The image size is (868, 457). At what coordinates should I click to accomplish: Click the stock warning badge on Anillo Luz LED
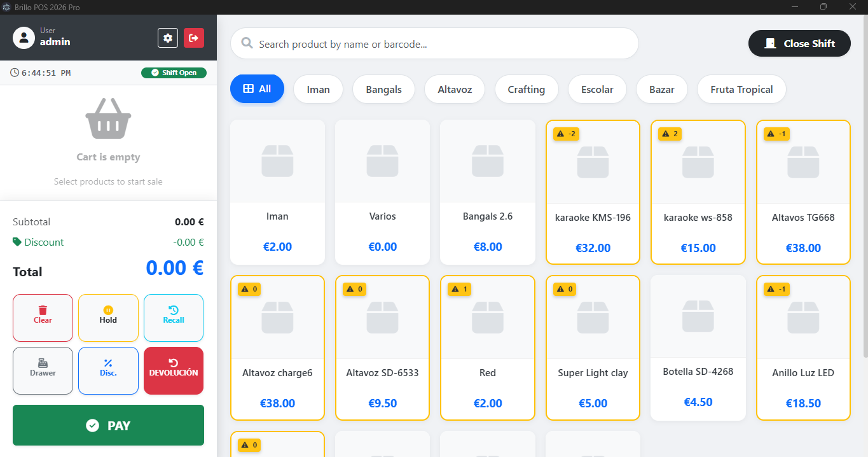tap(776, 289)
